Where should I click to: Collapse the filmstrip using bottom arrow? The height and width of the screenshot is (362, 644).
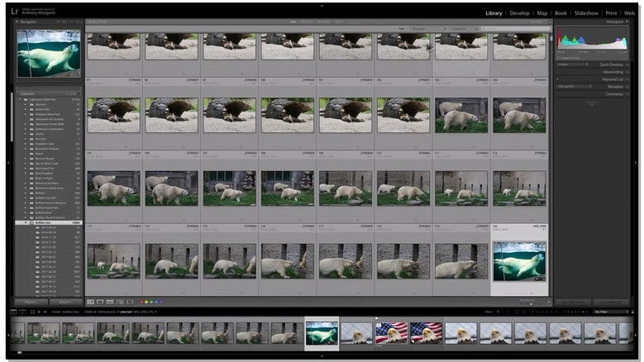(x=322, y=356)
